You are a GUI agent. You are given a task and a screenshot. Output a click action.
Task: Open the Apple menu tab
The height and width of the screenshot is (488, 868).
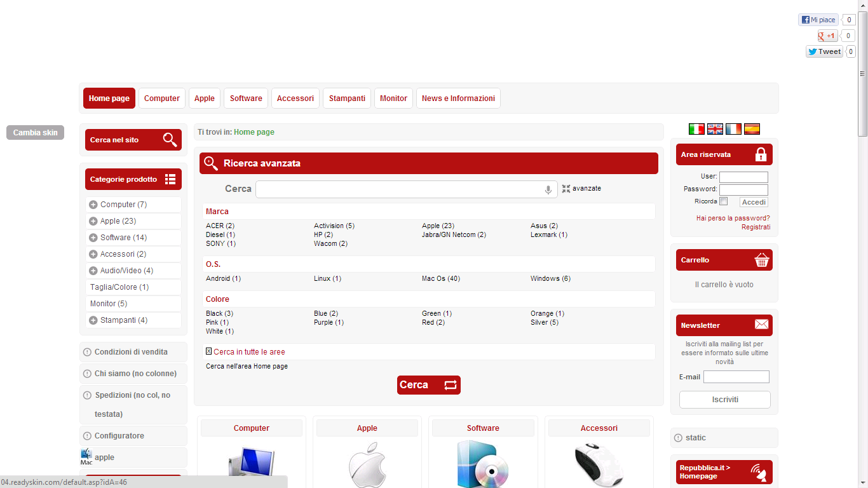pos(205,98)
